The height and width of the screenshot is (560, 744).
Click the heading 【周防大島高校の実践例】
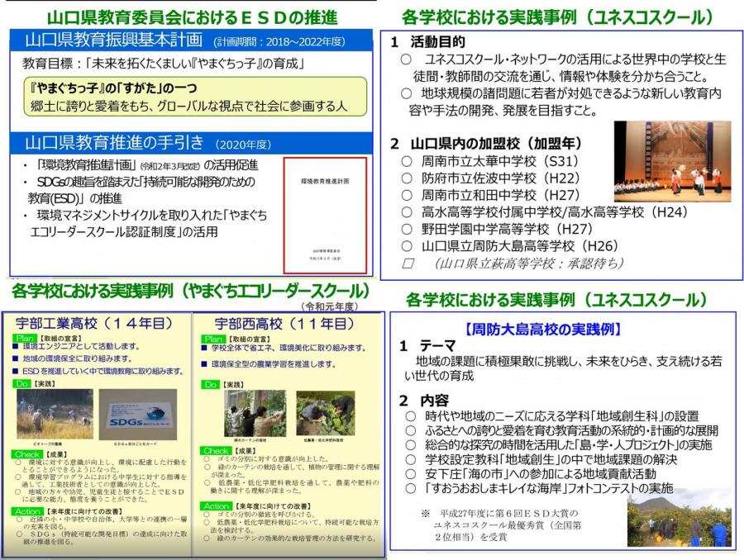[x=543, y=329]
